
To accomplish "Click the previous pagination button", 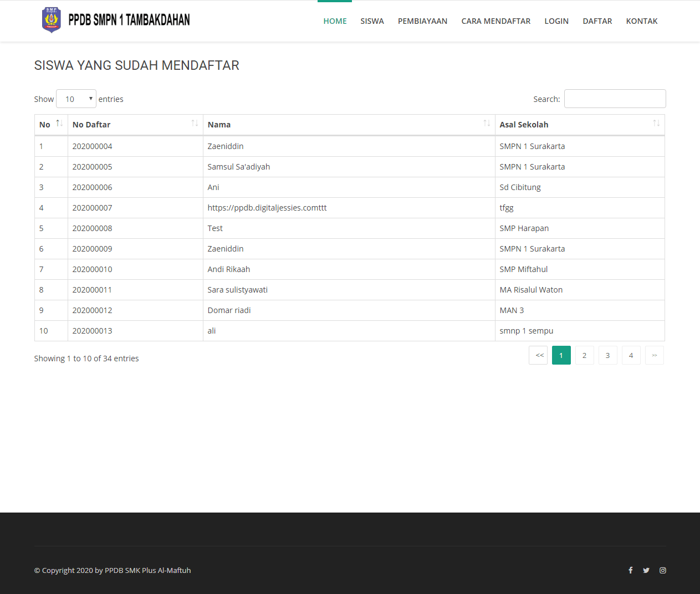I will coord(538,355).
